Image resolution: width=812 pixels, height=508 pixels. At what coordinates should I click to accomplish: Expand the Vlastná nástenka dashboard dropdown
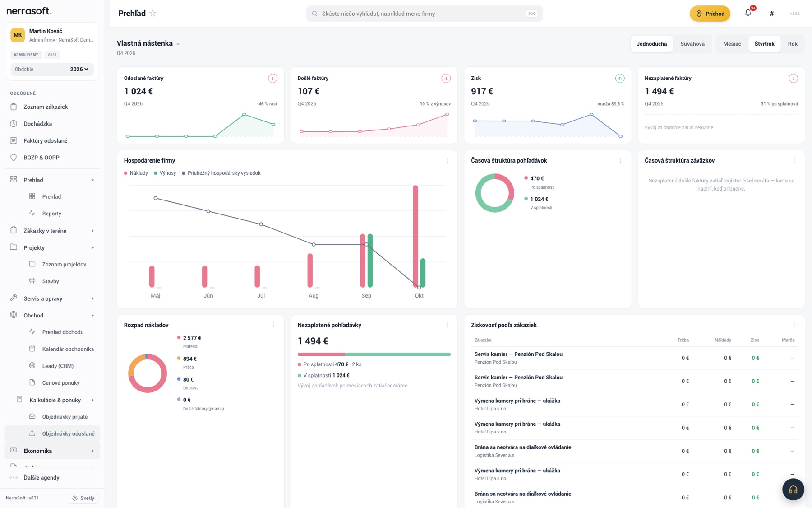point(178,44)
